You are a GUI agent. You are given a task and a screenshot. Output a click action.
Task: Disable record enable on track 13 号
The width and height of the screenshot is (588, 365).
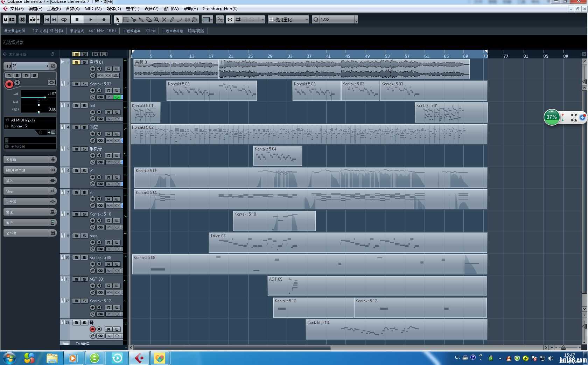point(92,329)
